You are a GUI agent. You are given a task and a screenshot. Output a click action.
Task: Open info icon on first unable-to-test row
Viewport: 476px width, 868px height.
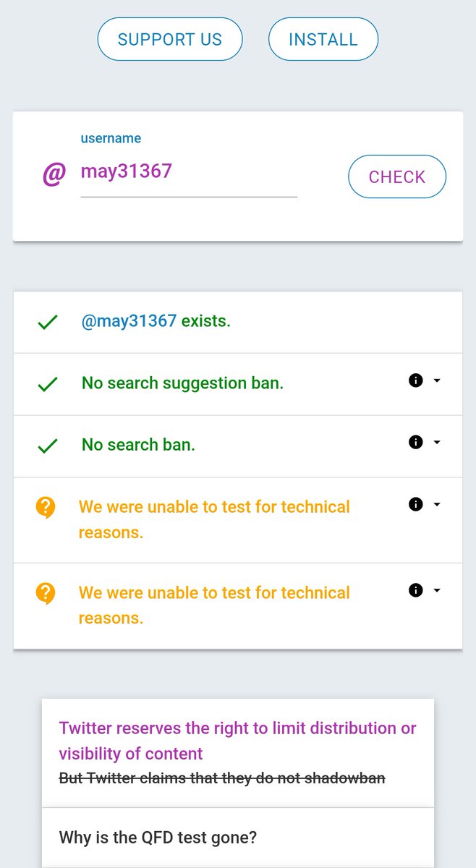(x=415, y=504)
